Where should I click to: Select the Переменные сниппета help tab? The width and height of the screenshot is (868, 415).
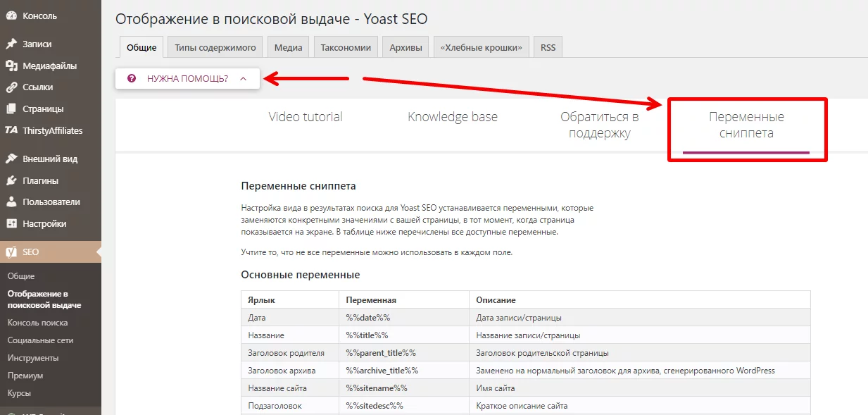(x=746, y=125)
